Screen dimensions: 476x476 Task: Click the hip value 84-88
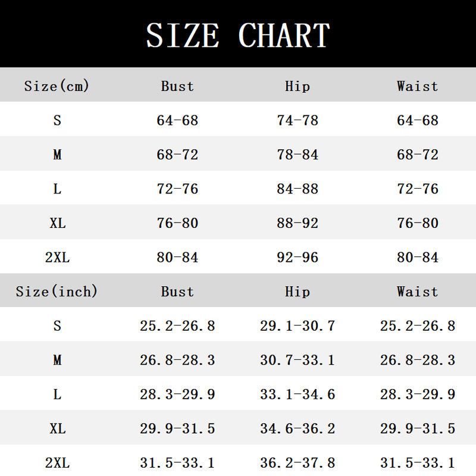(297, 189)
